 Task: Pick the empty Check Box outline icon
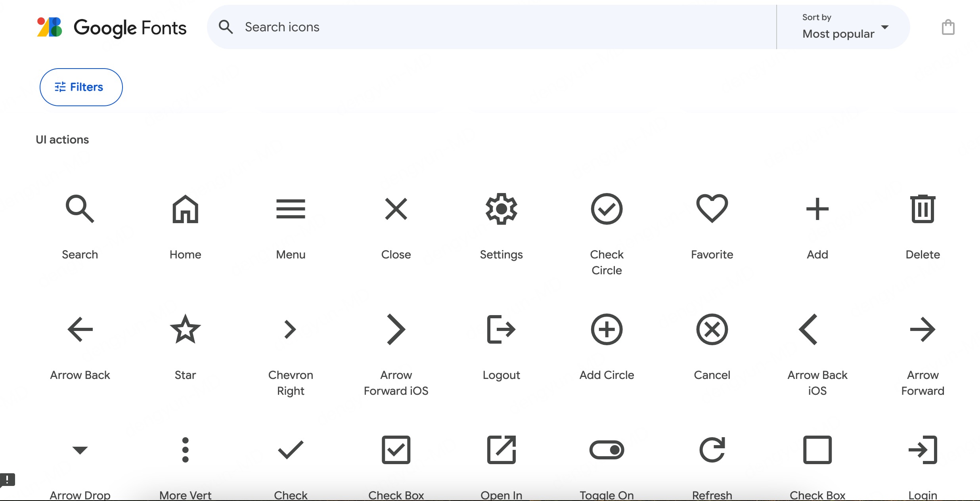pyautogui.click(x=817, y=450)
